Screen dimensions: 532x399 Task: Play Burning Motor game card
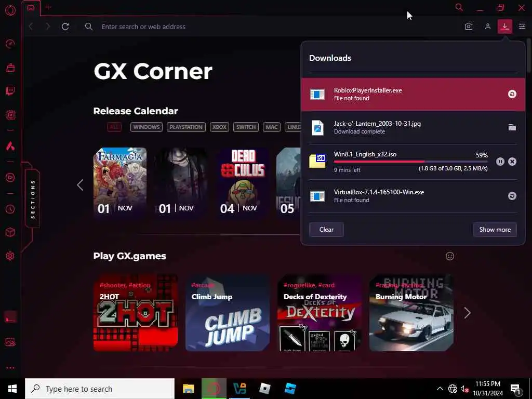[411, 313]
